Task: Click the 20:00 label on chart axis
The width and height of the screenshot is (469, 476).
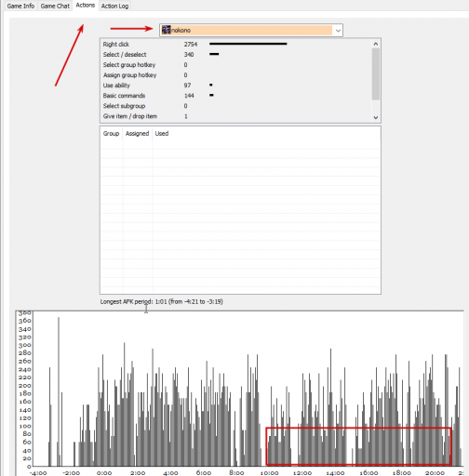Action: pos(435,473)
